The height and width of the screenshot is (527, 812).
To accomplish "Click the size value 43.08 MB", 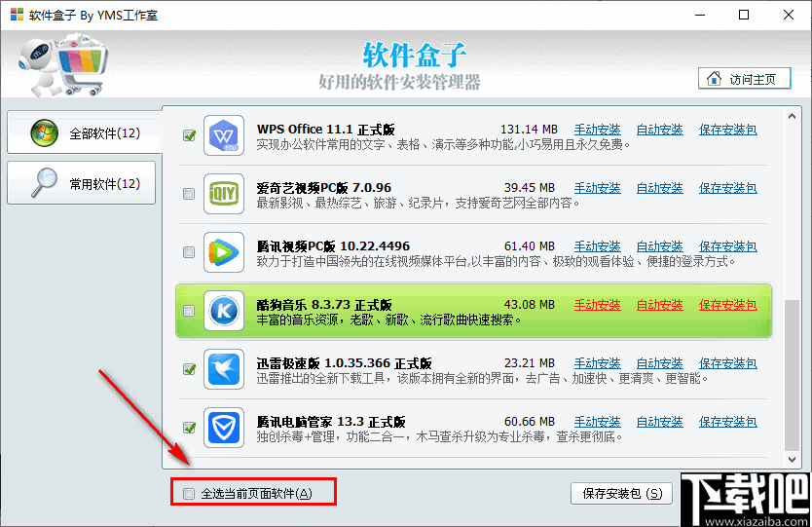I will (530, 305).
